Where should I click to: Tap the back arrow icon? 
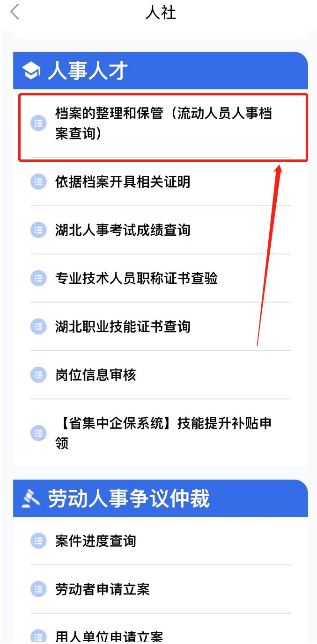click(15, 12)
